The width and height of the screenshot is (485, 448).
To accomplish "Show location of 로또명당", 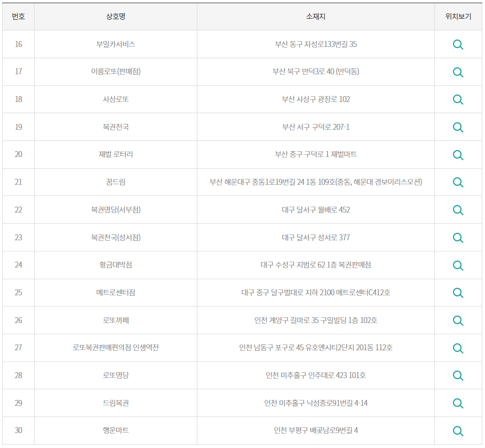I will (x=458, y=375).
